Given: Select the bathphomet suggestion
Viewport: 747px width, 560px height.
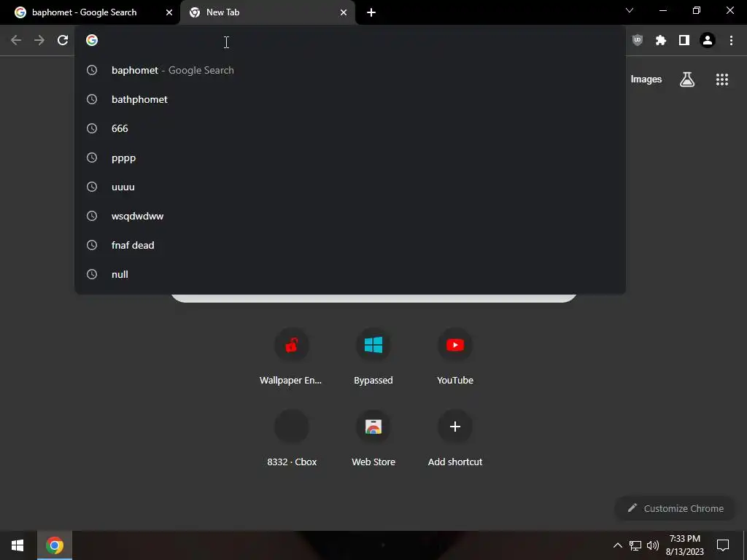Looking at the screenshot, I should (x=350, y=99).
